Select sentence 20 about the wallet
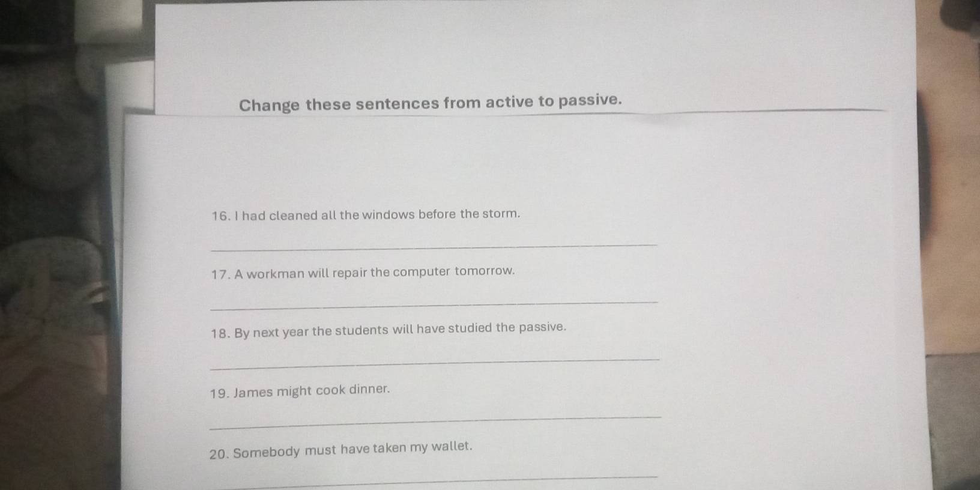The width and height of the screenshot is (980, 490). coord(341,449)
